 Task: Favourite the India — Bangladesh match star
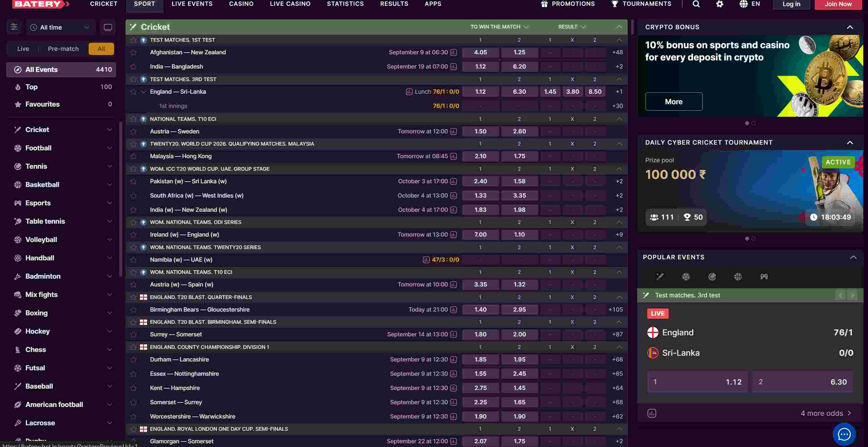[133, 67]
